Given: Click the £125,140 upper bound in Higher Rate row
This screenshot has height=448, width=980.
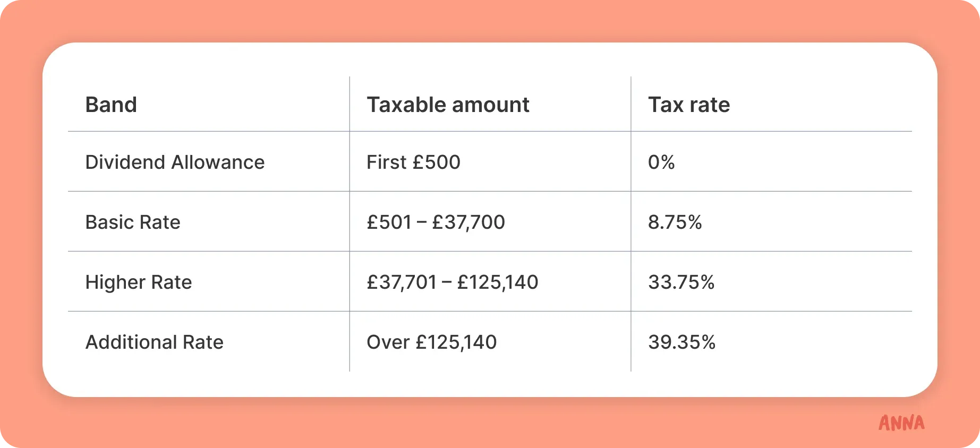Looking at the screenshot, I should click(x=498, y=282).
